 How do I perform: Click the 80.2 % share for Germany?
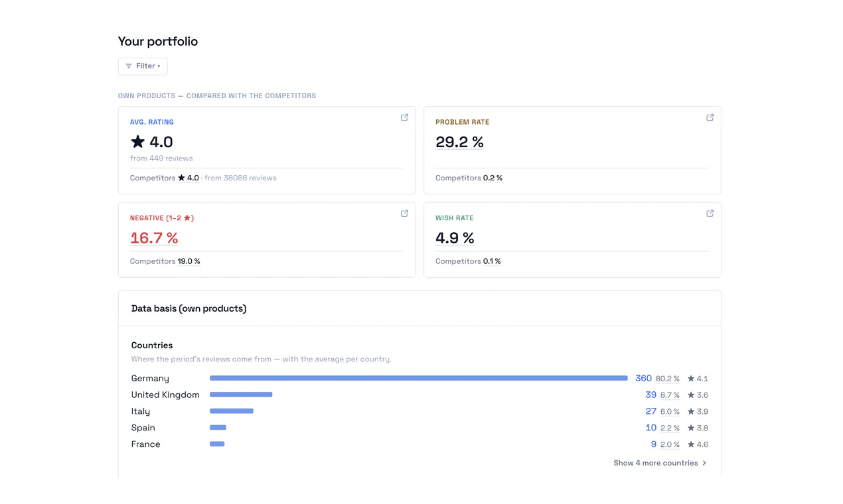[668, 379]
